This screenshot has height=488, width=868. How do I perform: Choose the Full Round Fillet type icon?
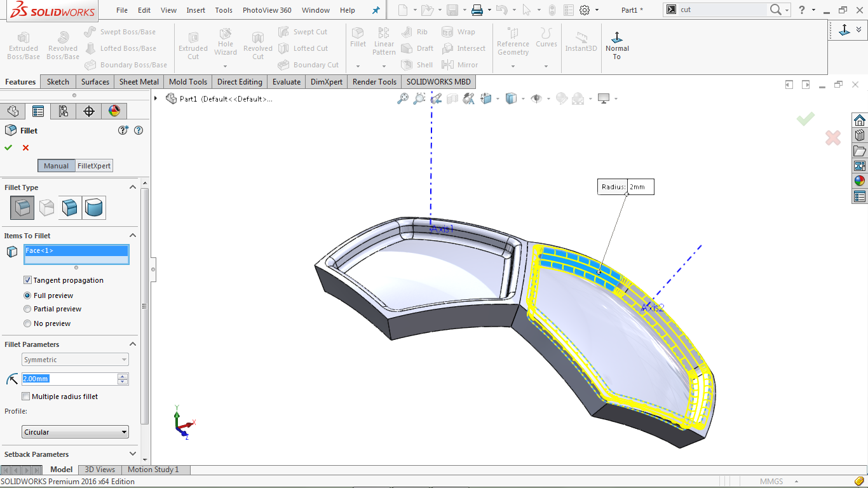pyautogui.click(x=94, y=208)
